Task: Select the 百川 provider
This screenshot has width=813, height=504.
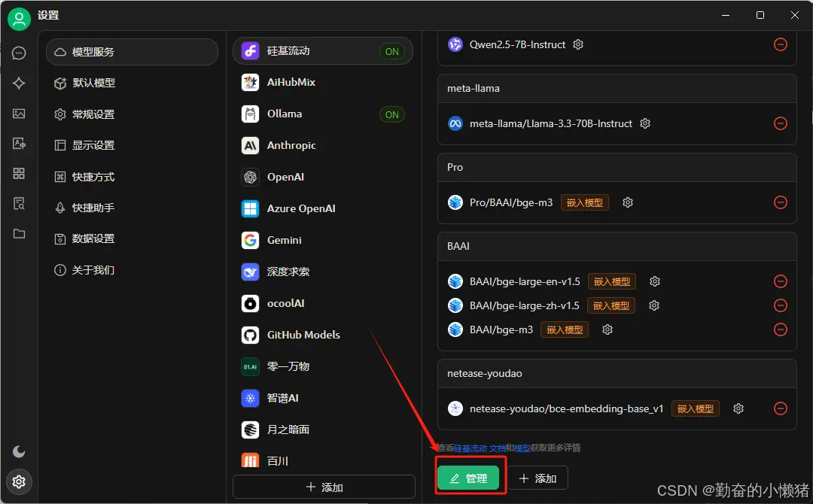Action: (323, 460)
